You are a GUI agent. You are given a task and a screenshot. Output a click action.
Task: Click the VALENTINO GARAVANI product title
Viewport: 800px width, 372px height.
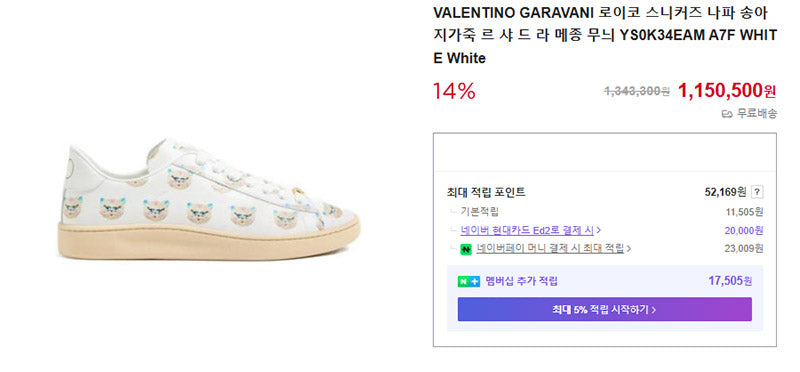coord(605,35)
